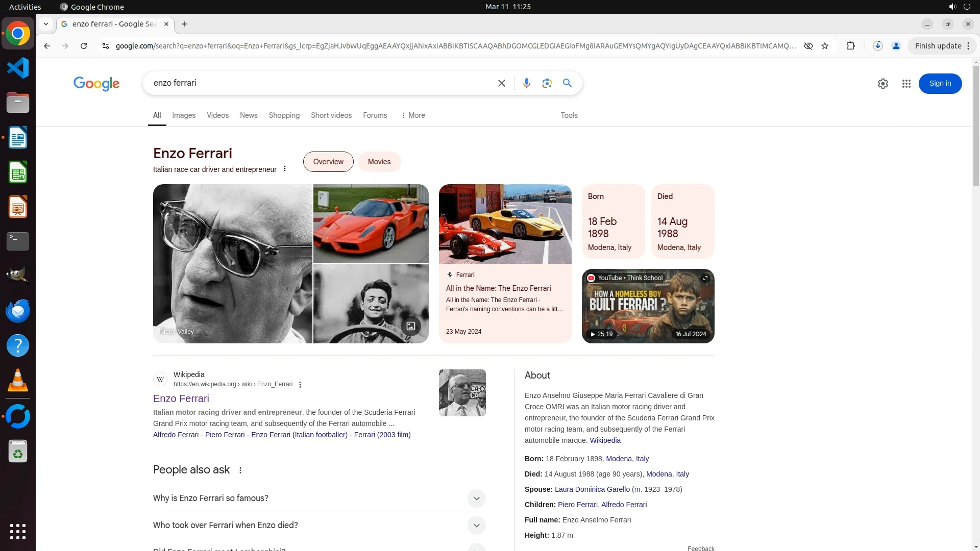Bookmark this page with star icon

825,46
